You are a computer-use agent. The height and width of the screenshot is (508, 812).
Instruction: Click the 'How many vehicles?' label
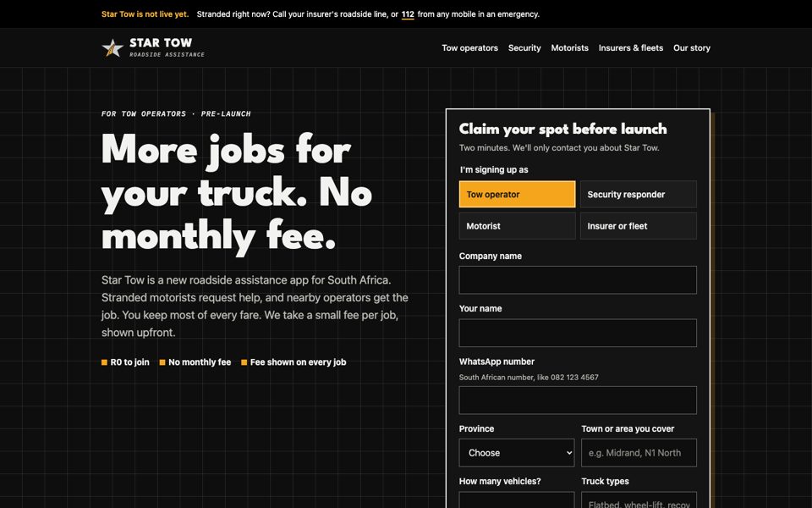[x=500, y=481]
